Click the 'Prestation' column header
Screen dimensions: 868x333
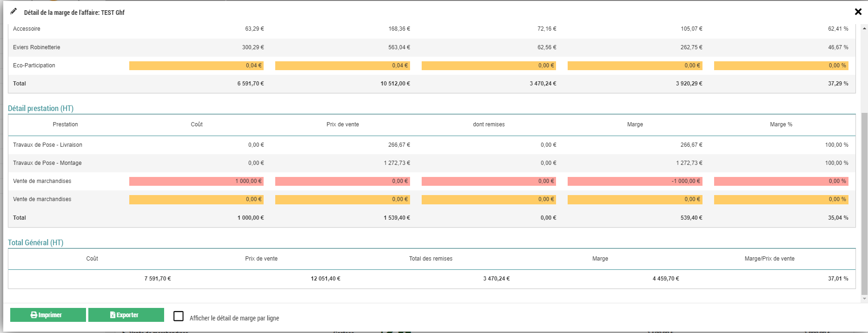65,124
